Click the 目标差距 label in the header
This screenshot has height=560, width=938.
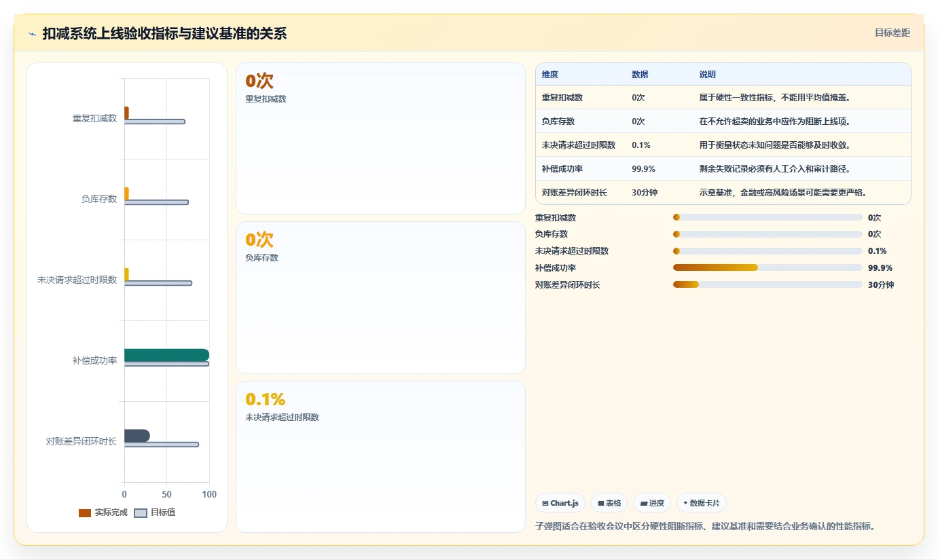pyautogui.click(x=892, y=33)
